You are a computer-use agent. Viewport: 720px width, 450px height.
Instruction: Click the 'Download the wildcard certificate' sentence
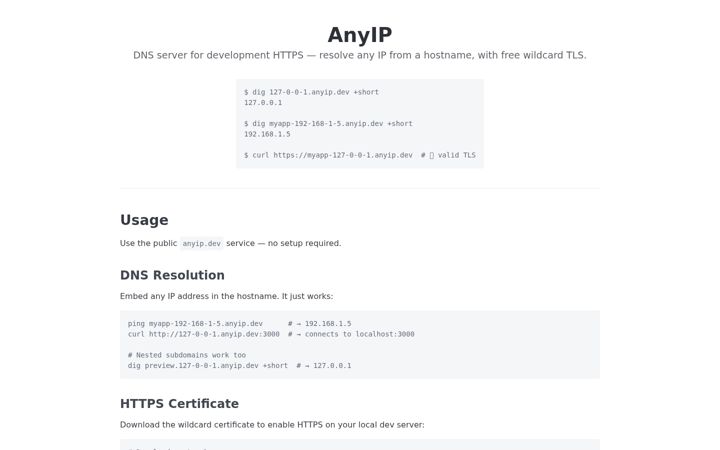pos(272,425)
